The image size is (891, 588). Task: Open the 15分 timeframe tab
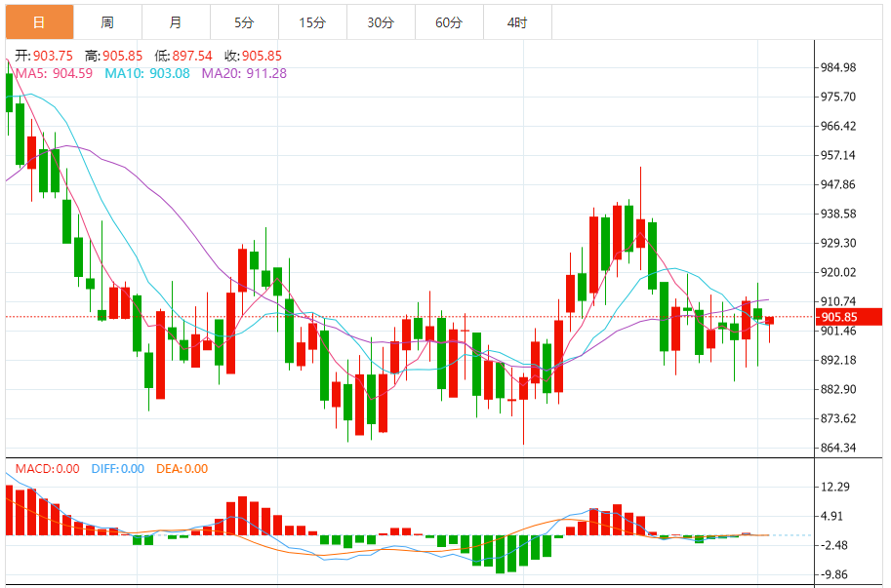pyautogui.click(x=312, y=22)
